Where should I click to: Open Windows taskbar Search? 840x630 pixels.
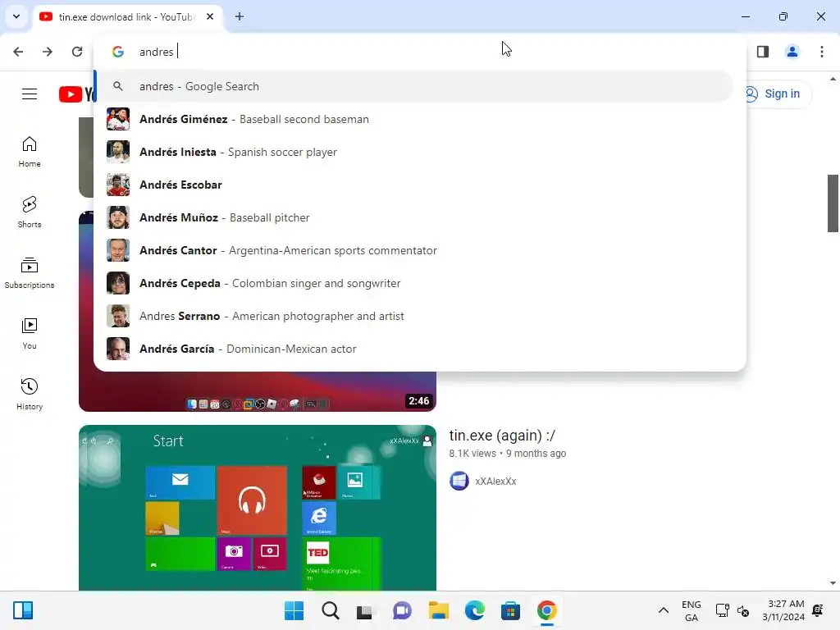coord(331,610)
